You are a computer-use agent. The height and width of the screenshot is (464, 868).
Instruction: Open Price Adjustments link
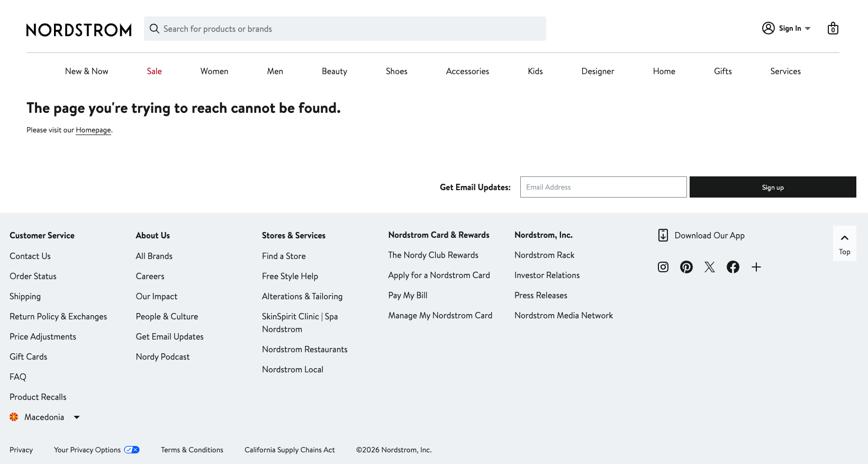coord(43,336)
